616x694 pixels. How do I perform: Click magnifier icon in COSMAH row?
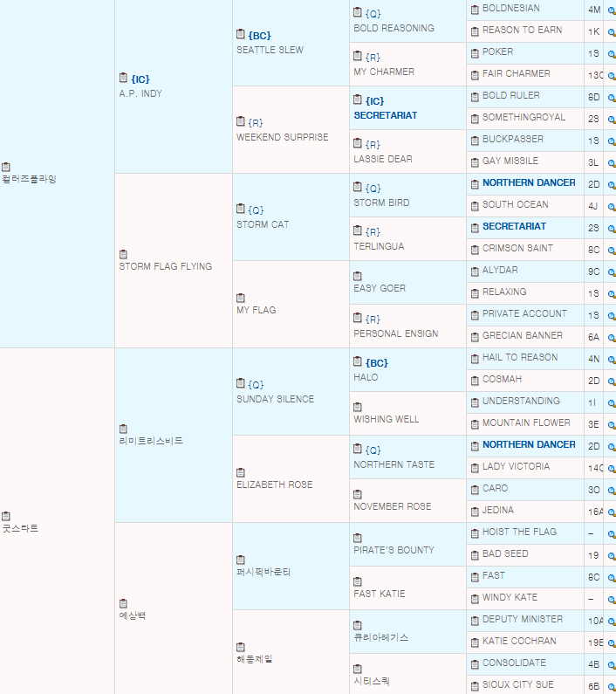612,381
